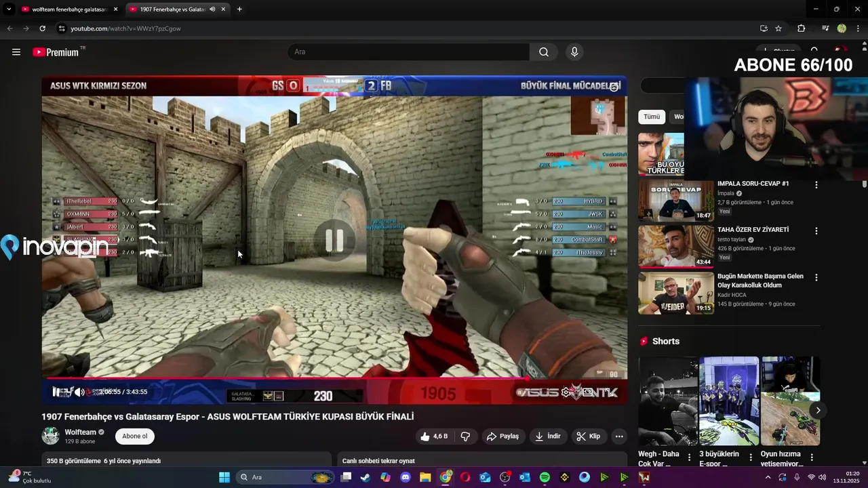Open Chrome profile avatar
Screen dimensions: 868x488
(842, 28)
